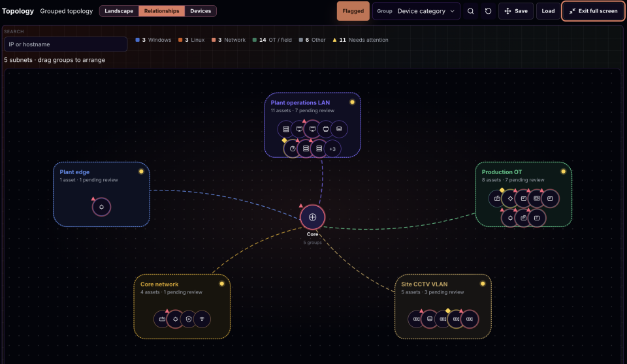This screenshot has height=364, width=627.
Task: Toggle the Windows legend filter
Action: (153, 40)
